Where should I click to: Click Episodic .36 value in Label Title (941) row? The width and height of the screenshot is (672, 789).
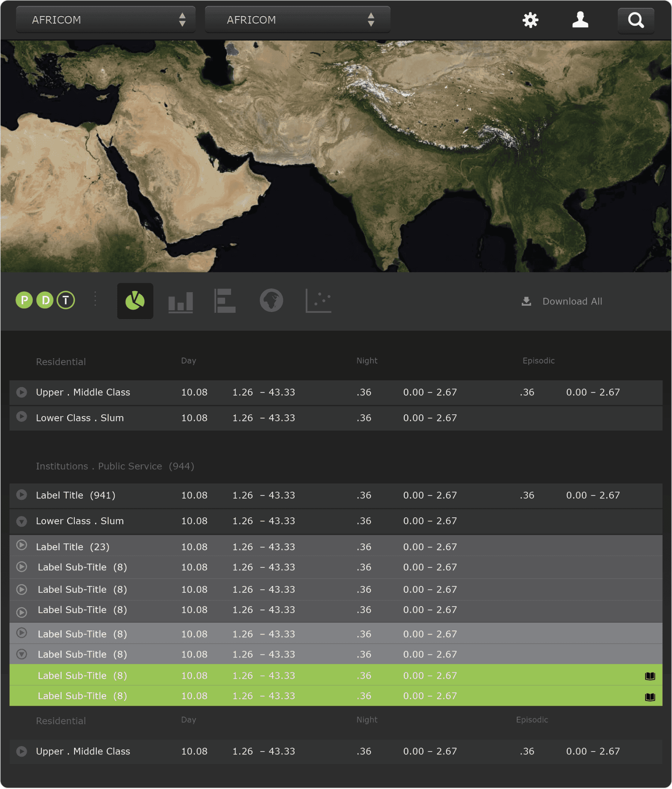[527, 495]
